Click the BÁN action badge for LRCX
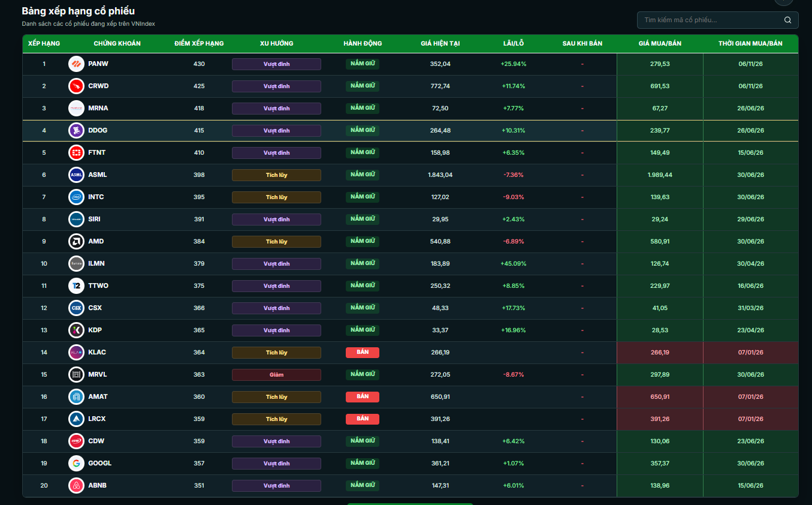 (x=363, y=419)
